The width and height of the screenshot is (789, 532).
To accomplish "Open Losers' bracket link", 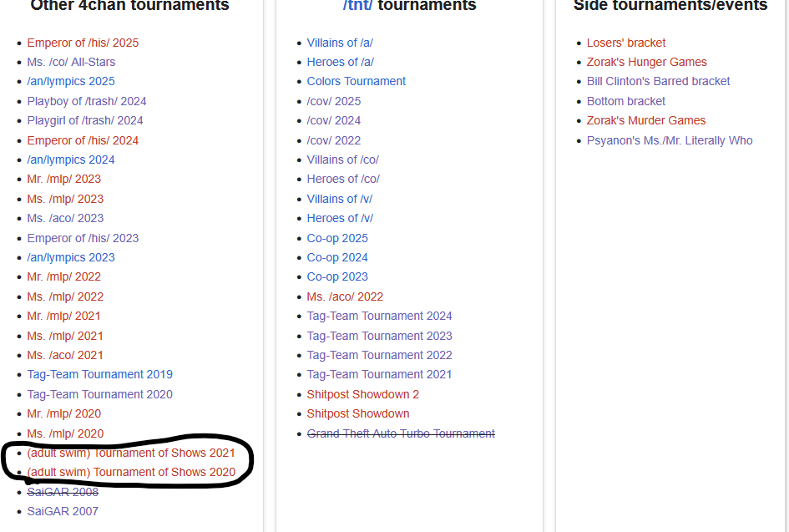I will (626, 43).
